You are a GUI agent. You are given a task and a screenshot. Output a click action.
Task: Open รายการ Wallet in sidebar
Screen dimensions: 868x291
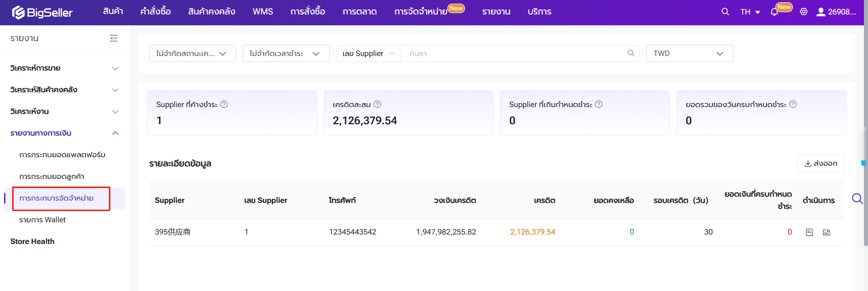43,220
